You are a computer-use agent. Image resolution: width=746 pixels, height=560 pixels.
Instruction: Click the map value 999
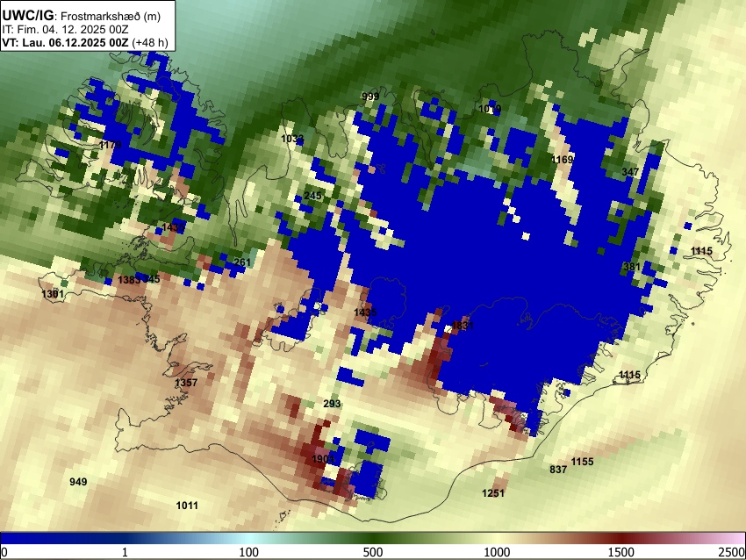point(370,97)
